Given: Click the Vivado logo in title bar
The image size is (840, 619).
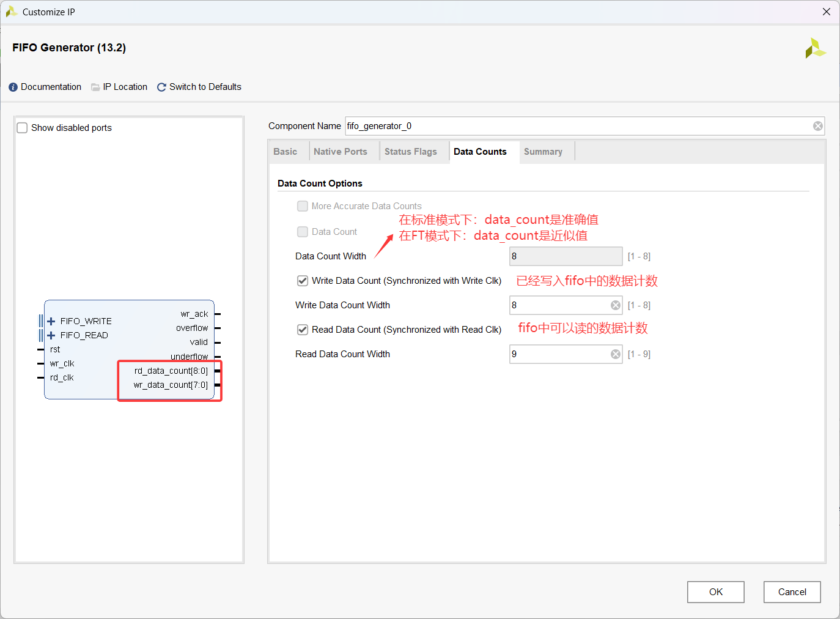Looking at the screenshot, I should click(11, 12).
